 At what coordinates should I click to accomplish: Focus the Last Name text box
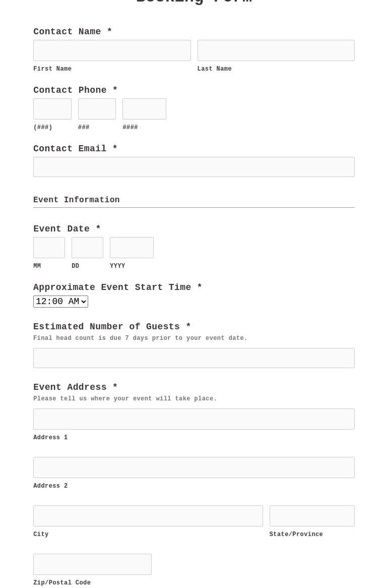click(276, 50)
